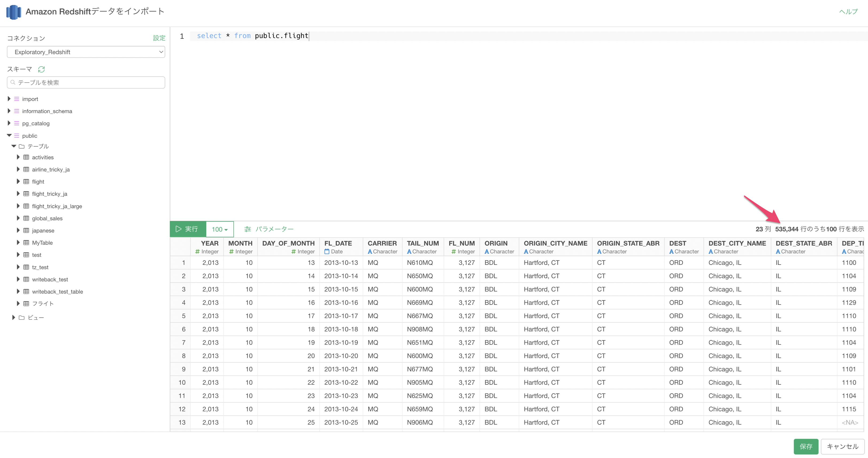The image size is (868, 458).
Task: Expand the writeback_test_table columns
Action: click(18, 291)
